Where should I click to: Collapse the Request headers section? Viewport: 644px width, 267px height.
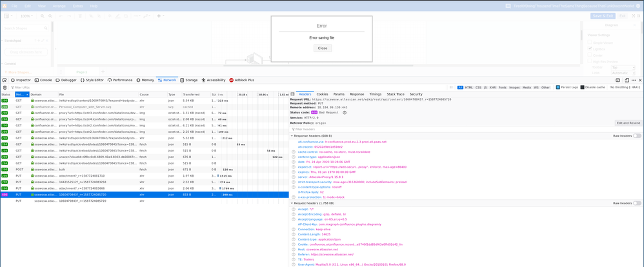tap(292, 203)
